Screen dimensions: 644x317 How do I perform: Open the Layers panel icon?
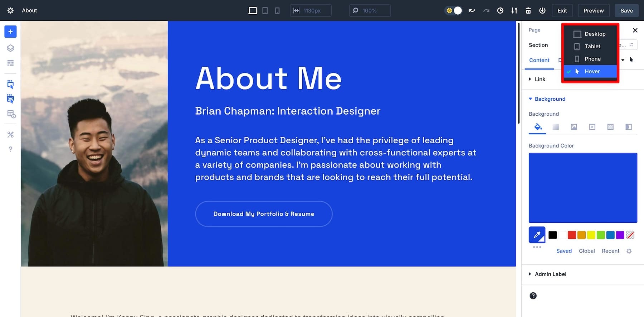[x=10, y=48]
